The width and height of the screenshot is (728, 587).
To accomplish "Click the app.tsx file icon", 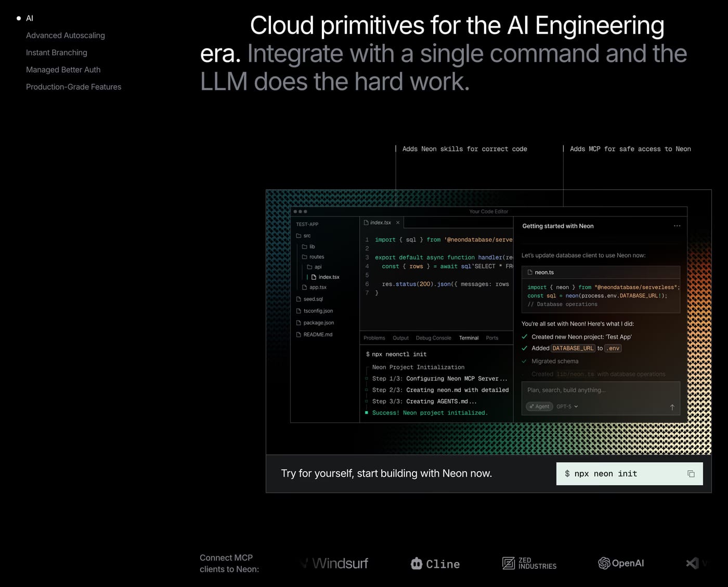I will pos(305,287).
